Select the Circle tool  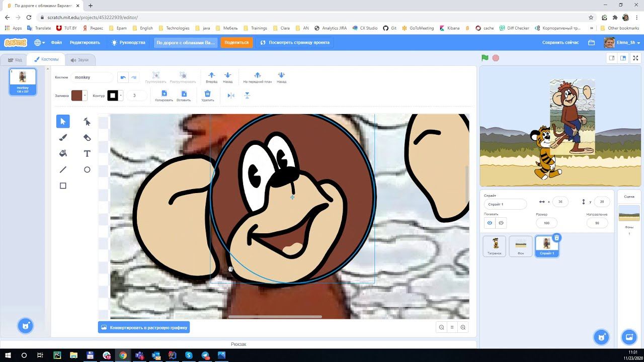coord(87,169)
